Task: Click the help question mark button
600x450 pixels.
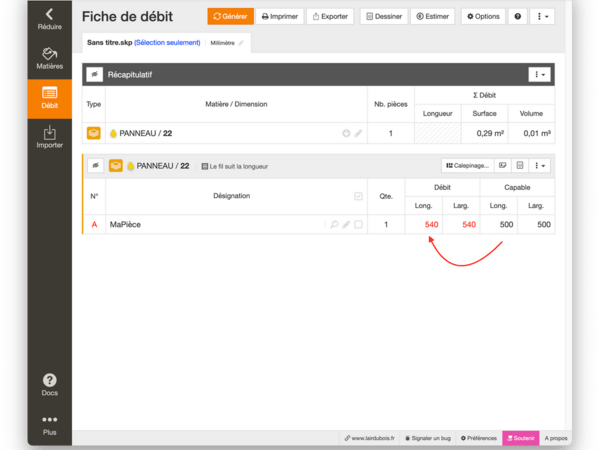Action: (517, 17)
